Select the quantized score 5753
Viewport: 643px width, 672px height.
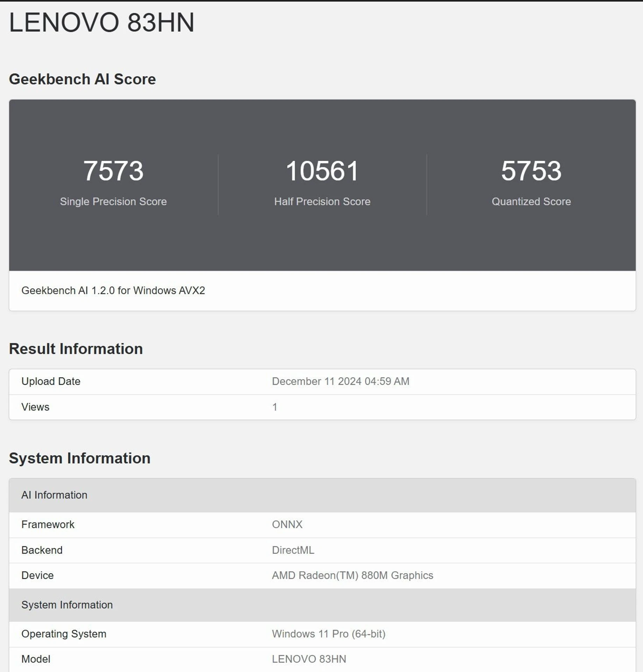click(x=531, y=171)
